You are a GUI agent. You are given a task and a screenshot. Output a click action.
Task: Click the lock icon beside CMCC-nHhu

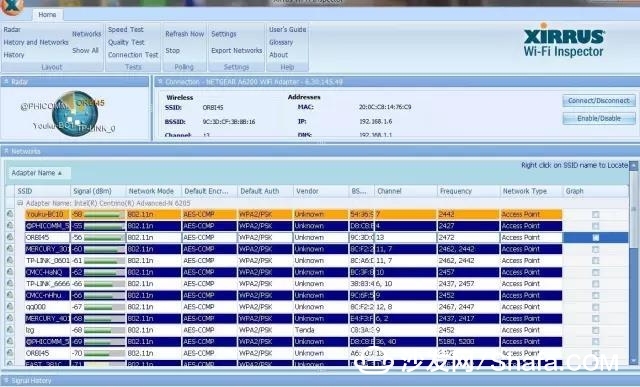(x=10, y=295)
